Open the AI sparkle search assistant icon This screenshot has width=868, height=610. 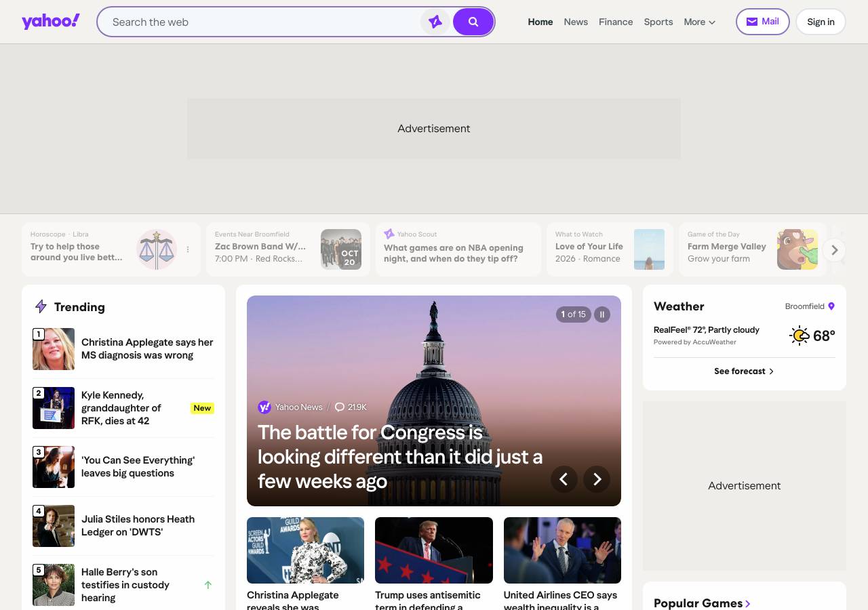(x=435, y=22)
